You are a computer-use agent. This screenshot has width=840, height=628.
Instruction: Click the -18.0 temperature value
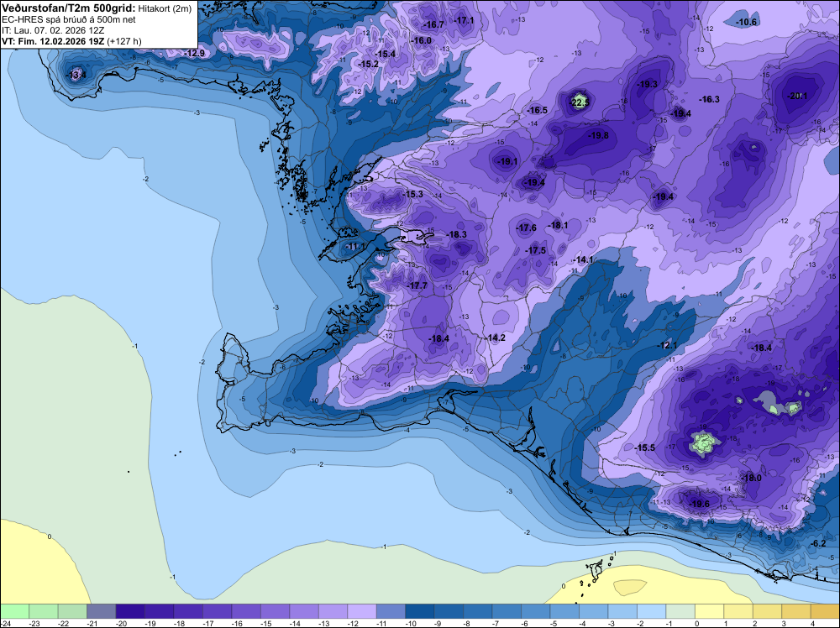point(751,478)
